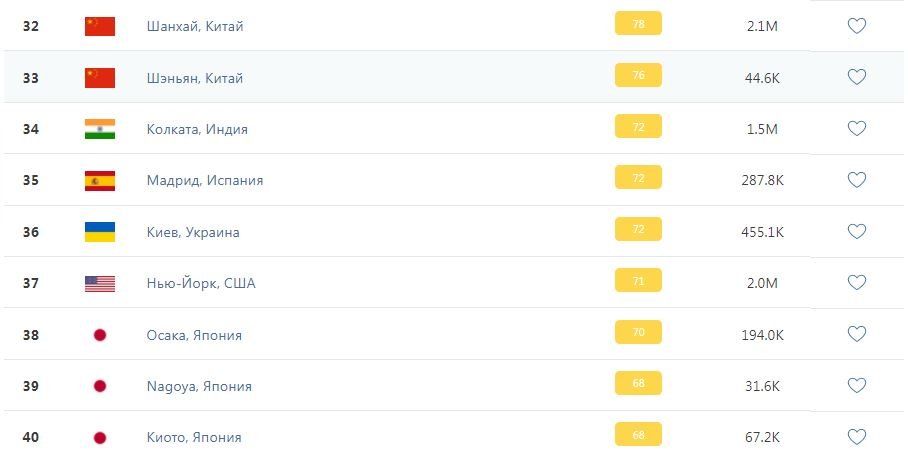
Task: Open the Шанхай, Китай link
Action: coord(194,26)
